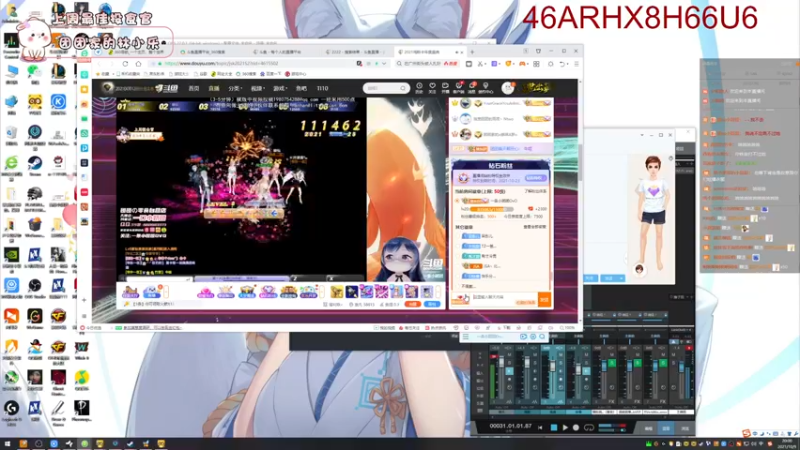Open the 网址大全 bookmark
Screen dimensions: 800x450
(221, 74)
